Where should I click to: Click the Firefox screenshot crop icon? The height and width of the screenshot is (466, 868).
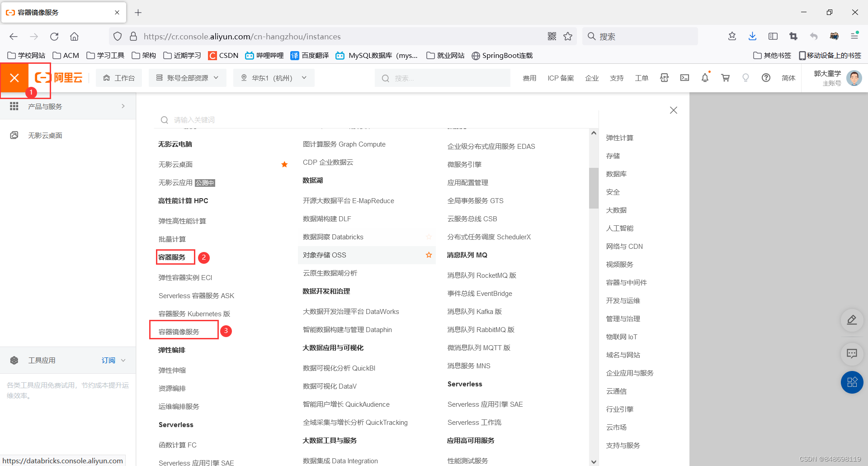point(793,36)
